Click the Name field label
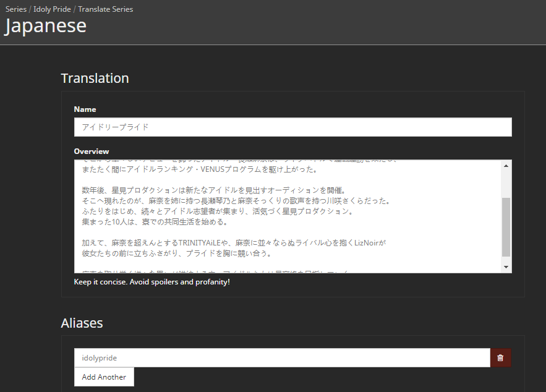 pos(85,109)
